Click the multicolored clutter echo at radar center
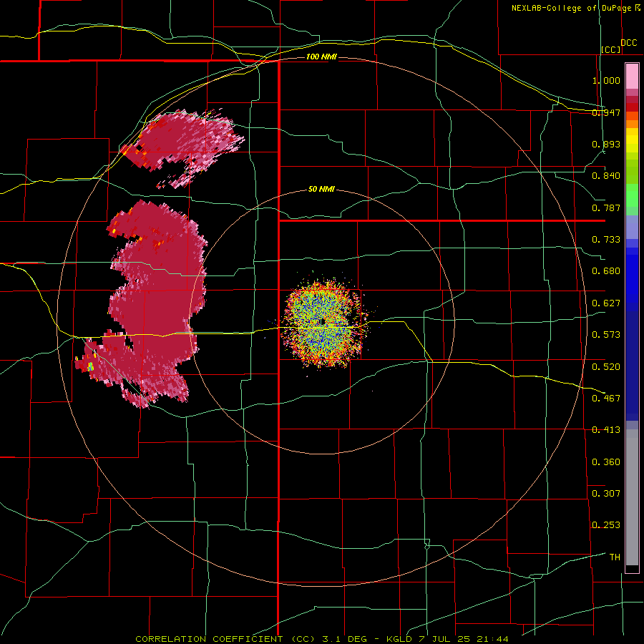Screen dimensions: 644x644 pos(323,323)
